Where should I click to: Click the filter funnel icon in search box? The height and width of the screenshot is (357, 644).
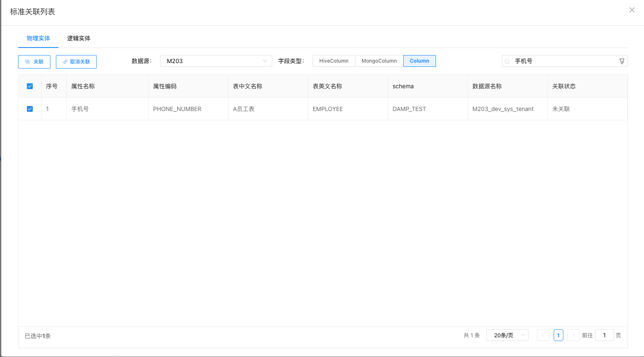(622, 61)
